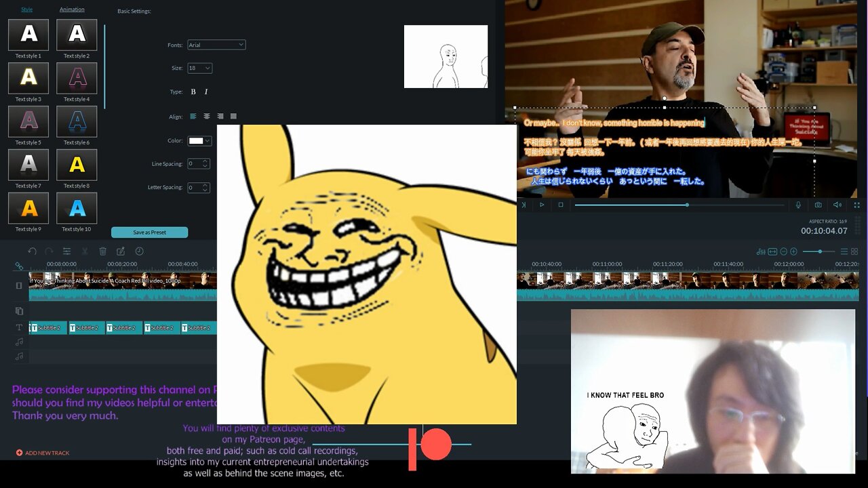The image size is (868, 488).
Task: Click ADD NEW TRACK
Action: coord(43,453)
